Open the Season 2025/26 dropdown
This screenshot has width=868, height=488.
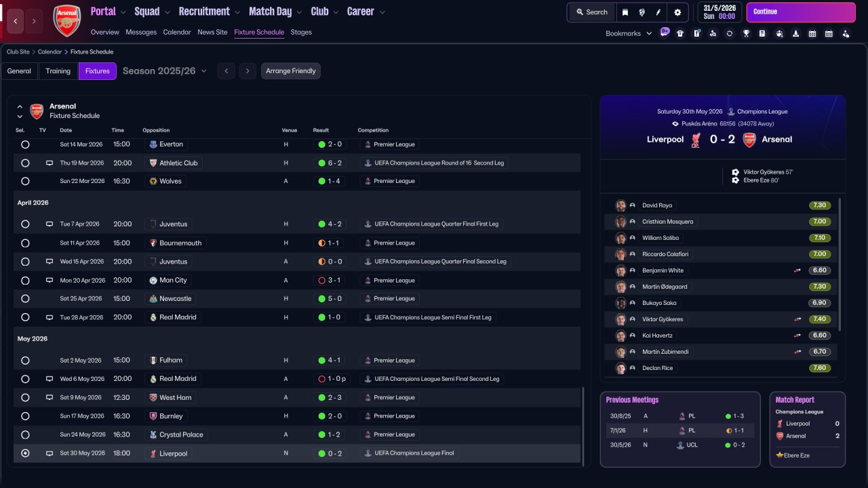click(x=165, y=71)
